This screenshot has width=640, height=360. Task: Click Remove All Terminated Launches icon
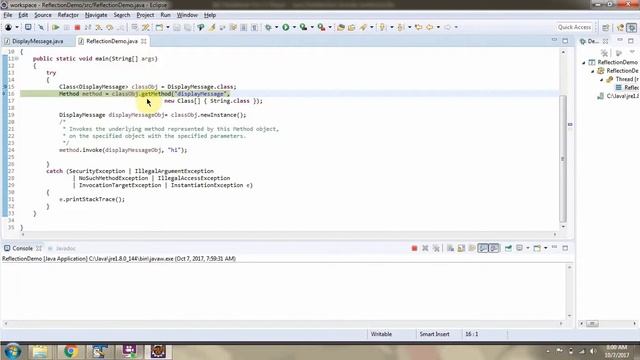coord(436,248)
